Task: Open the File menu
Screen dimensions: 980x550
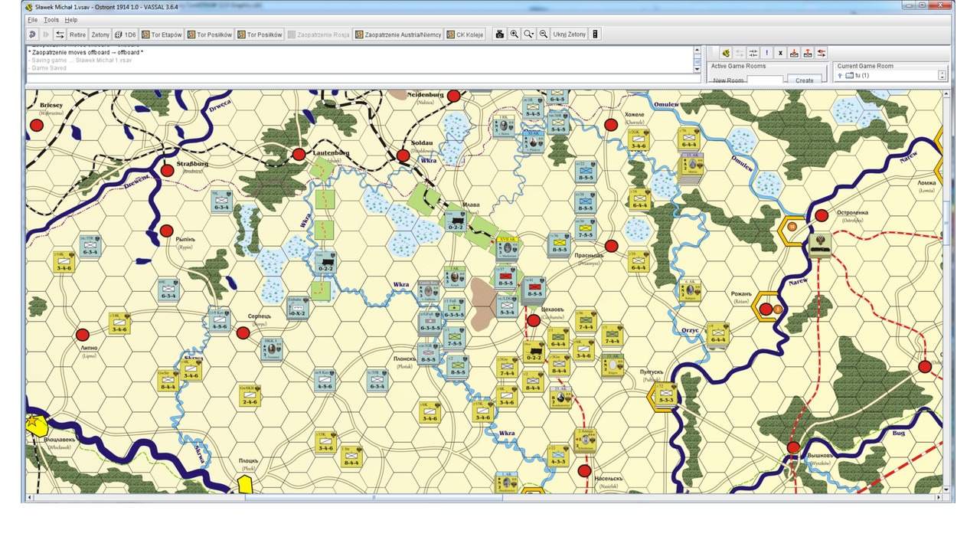Action: coord(32,20)
